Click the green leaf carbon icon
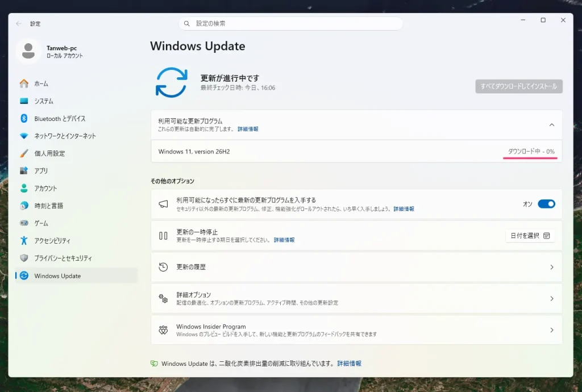Image resolution: width=582 pixels, height=392 pixels. point(154,364)
